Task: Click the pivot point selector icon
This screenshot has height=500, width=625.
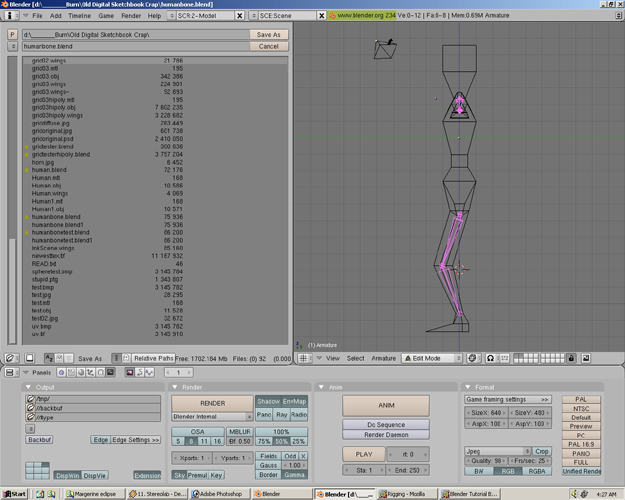Action: coord(490,358)
